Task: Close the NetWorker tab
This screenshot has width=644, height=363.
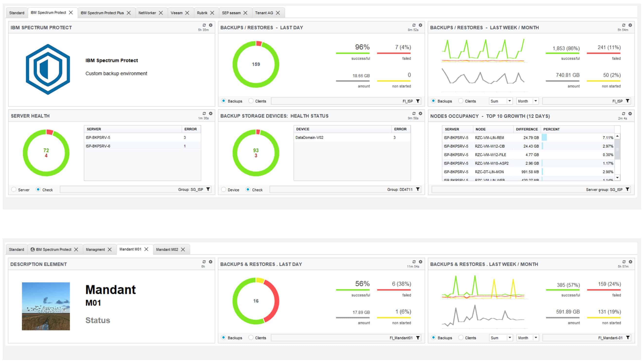Action: pos(161,13)
